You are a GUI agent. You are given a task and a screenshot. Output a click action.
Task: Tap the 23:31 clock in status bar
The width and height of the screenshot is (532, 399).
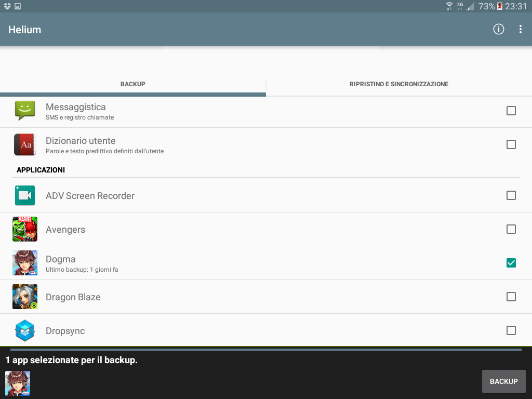pyautogui.click(x=516, y=6)
